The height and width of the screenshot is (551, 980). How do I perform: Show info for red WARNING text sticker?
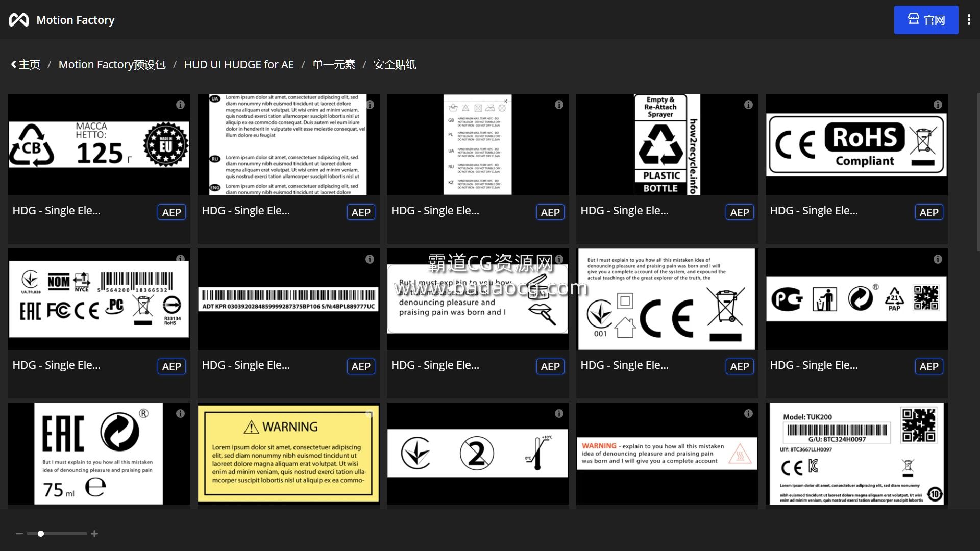748,414
